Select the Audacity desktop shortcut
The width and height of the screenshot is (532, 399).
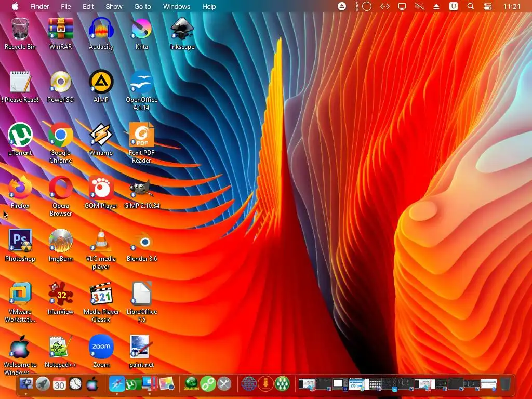point(101,33)
